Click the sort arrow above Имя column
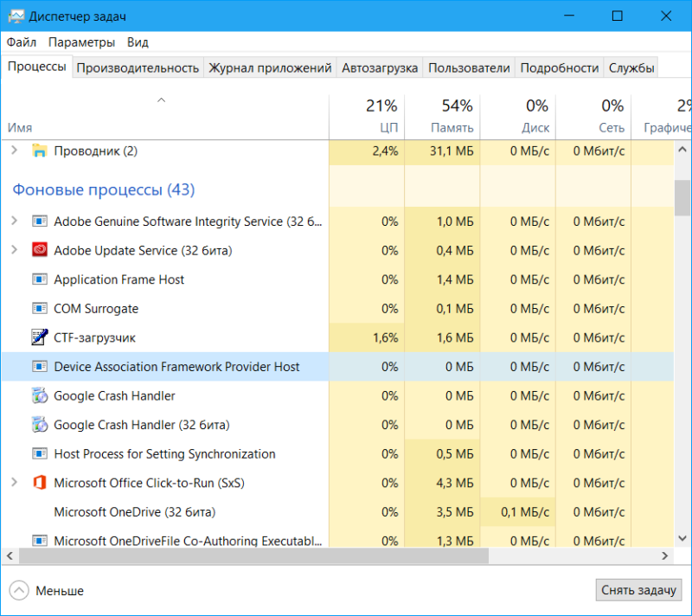The height and width of the screenshot is (616, 692). coord(162,100)
